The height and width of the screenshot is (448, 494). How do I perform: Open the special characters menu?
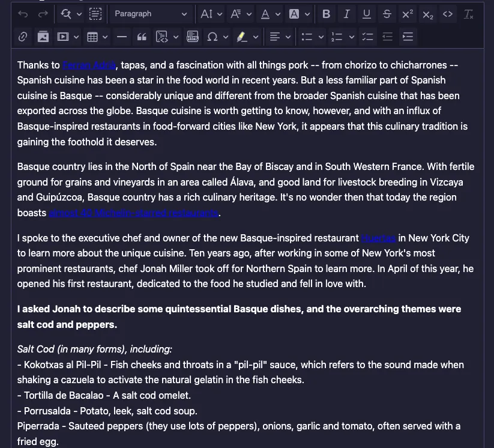pyautogui.click(x=217, y=37)
